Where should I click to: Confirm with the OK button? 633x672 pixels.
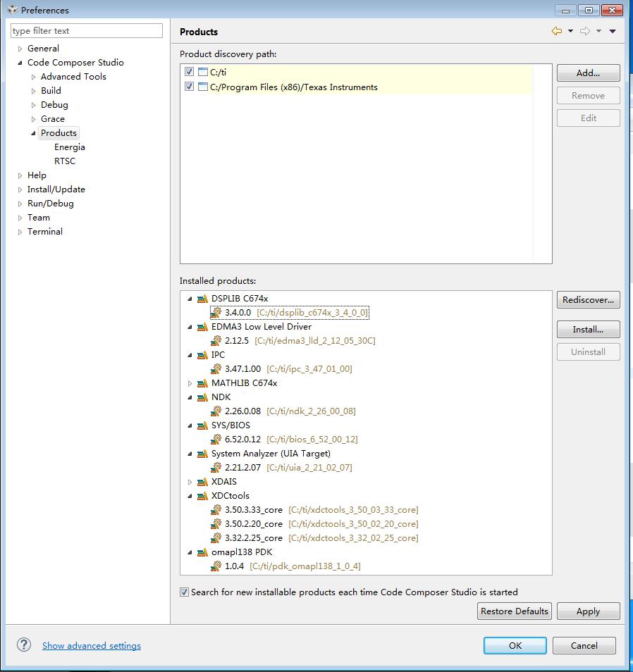[515, 645]
